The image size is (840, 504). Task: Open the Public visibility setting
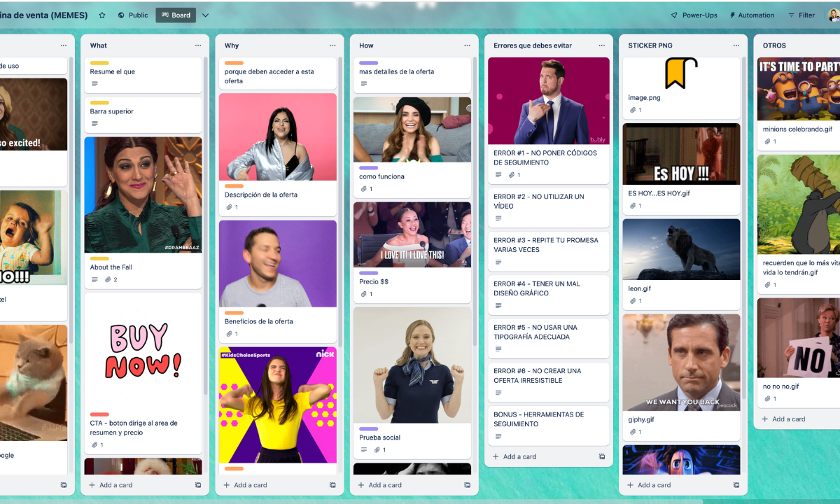tap(133, 15)
